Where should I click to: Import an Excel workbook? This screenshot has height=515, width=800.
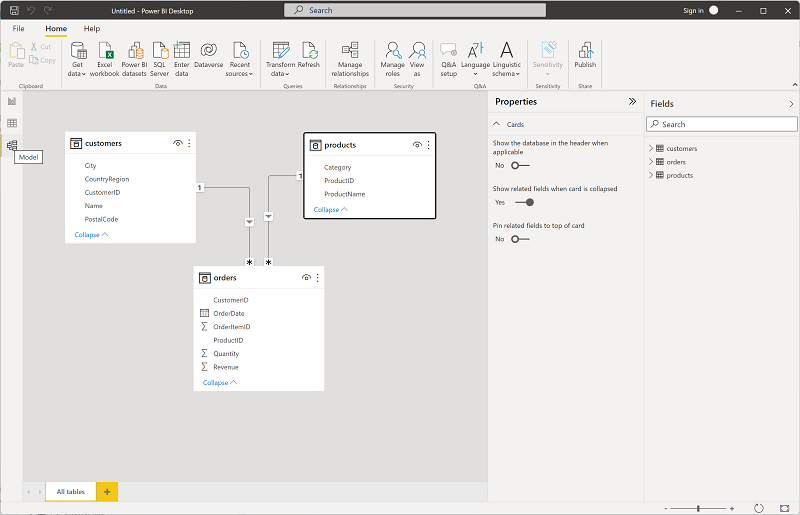105,59
